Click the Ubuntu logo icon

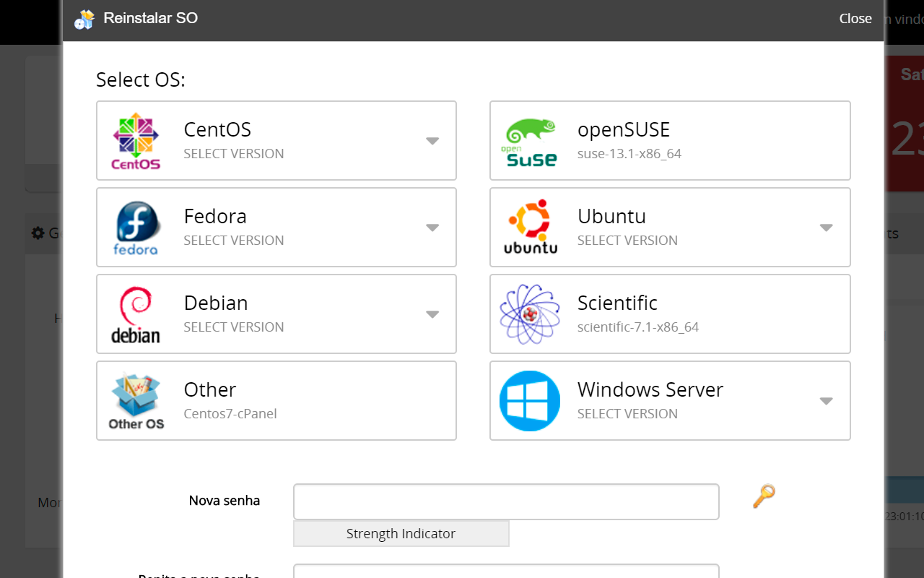531,227
